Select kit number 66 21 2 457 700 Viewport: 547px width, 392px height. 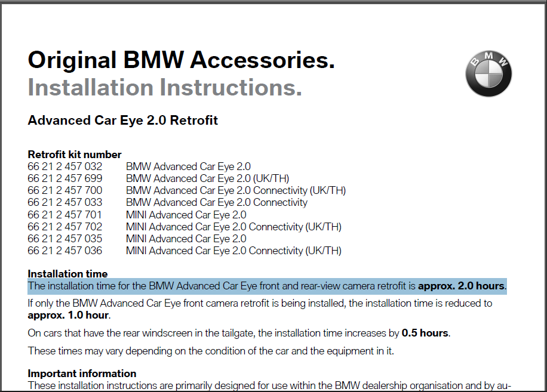pos(65,190)
